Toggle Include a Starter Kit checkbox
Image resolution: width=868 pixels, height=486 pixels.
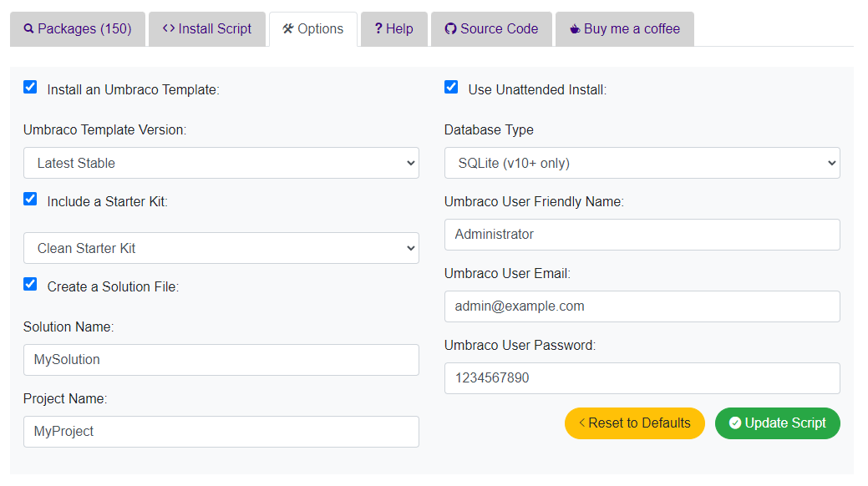click(x=30, y=199)
